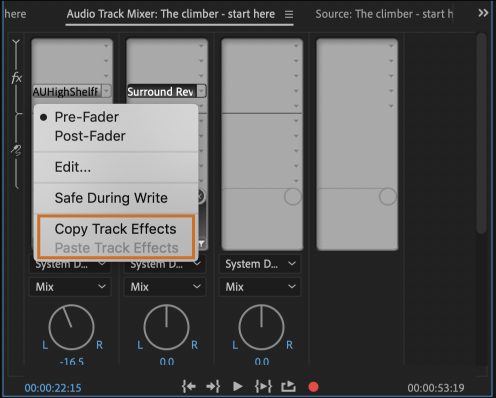
Task: Open the AUHighShelf effect dropdown arrow
Action: pos(106,91)
